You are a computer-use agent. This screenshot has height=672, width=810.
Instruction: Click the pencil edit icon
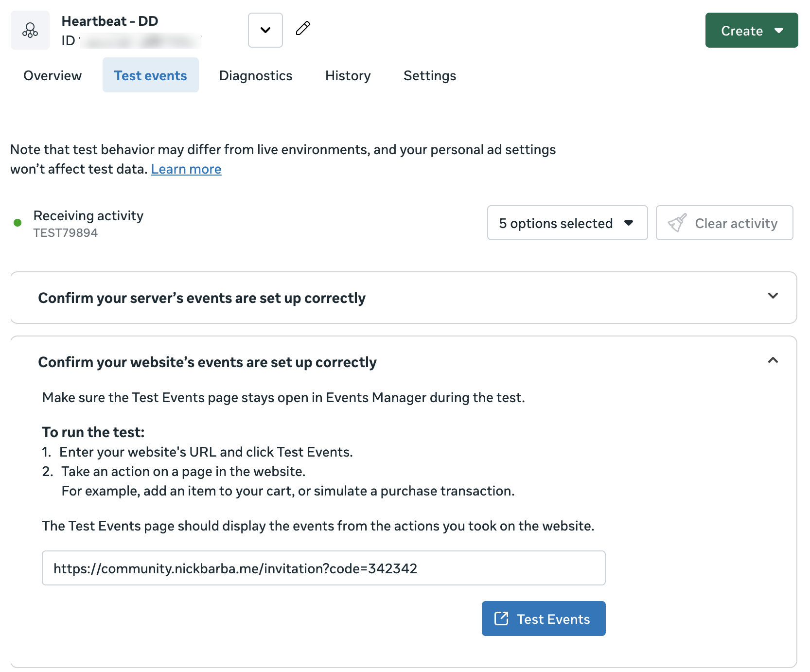tap(303, 28)
